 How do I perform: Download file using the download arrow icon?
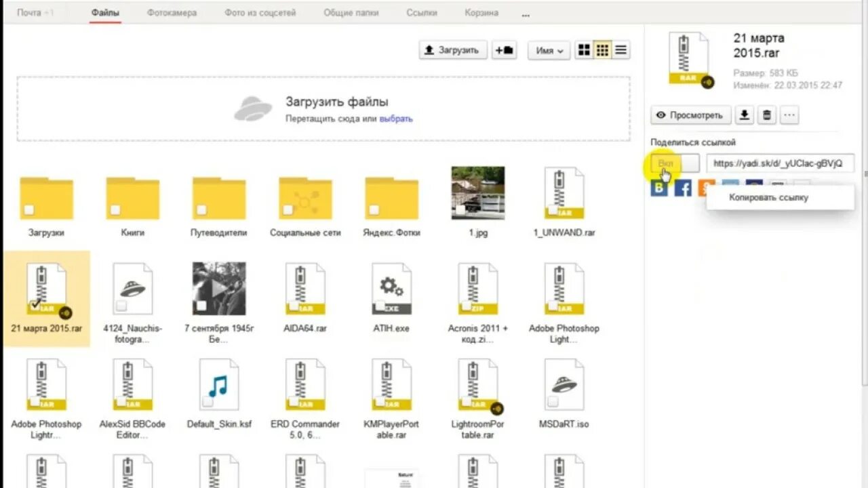[x=745, y=115]
